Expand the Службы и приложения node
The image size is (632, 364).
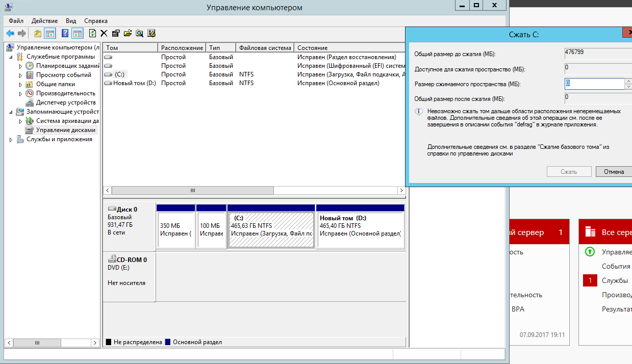(x=11, y=139)
